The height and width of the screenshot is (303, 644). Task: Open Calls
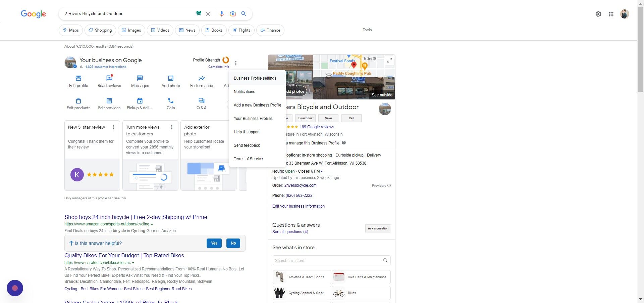tap(171, 104)
